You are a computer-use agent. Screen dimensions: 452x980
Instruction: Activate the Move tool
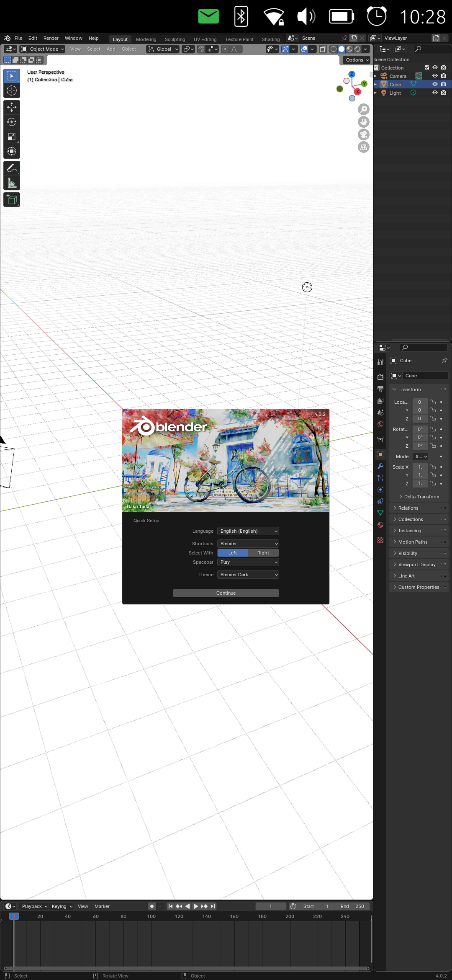(12, 107)
